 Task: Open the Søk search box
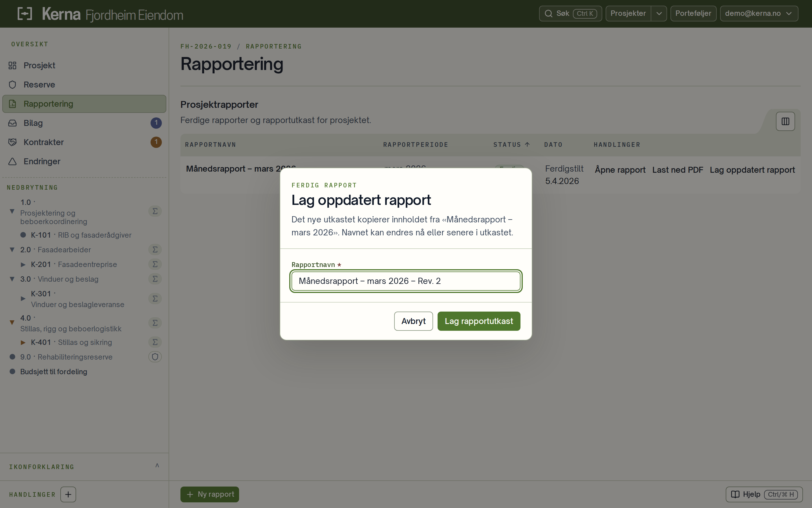click(570, 14)
